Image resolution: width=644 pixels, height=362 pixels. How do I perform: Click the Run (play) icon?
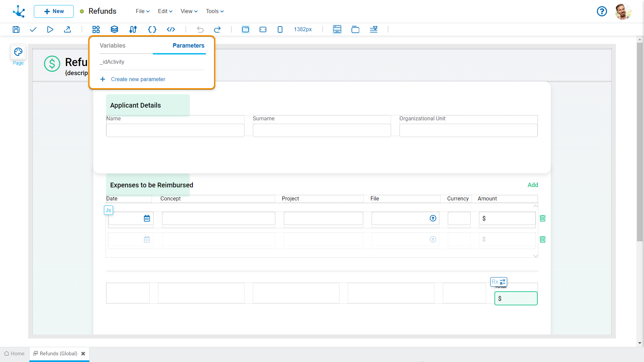50,29
